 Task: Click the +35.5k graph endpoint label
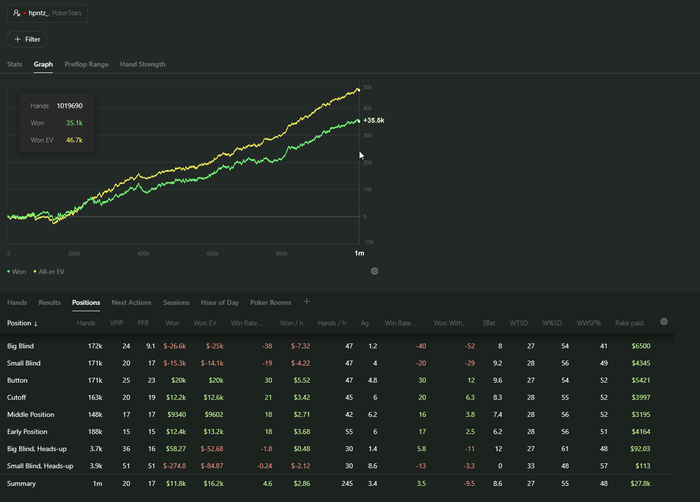[374, 120]
